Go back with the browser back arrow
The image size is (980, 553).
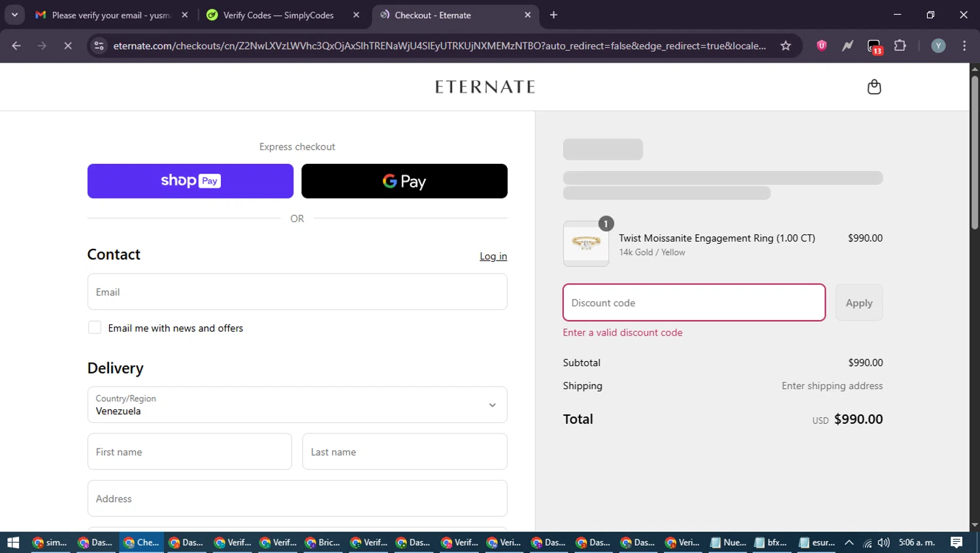tap(16, 46)
